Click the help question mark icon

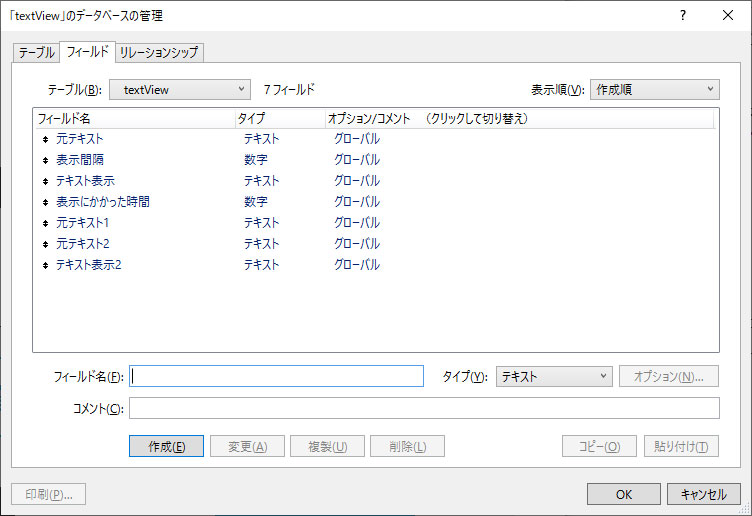tap(683, 15)
